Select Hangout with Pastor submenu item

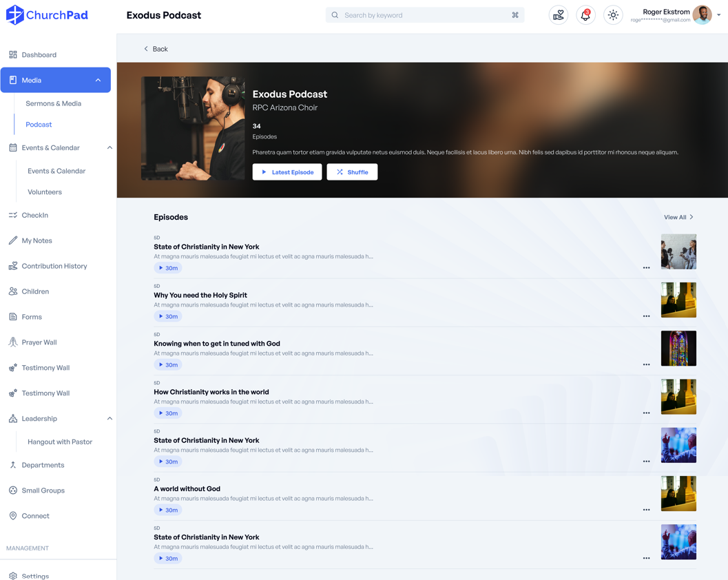(59, 442)
